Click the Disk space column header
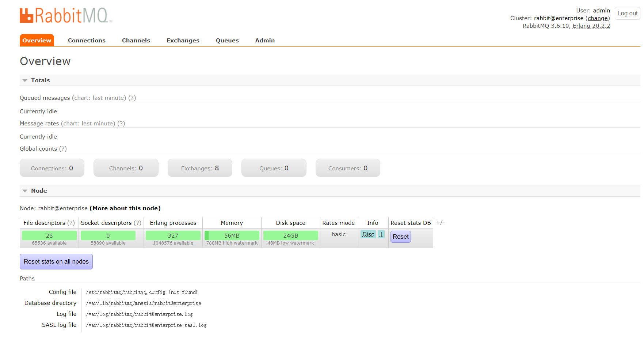644x340 pixels. 291,223
